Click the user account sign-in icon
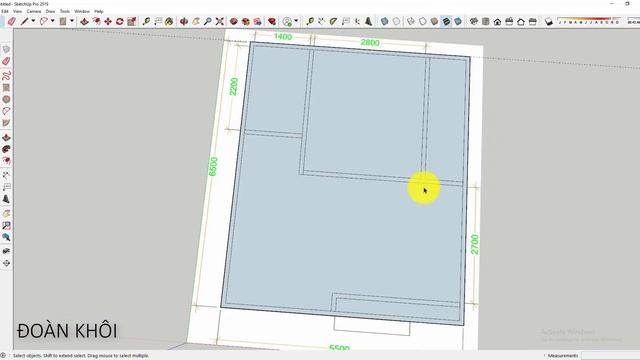Screen dimensions: 640x360 (287, 21)
